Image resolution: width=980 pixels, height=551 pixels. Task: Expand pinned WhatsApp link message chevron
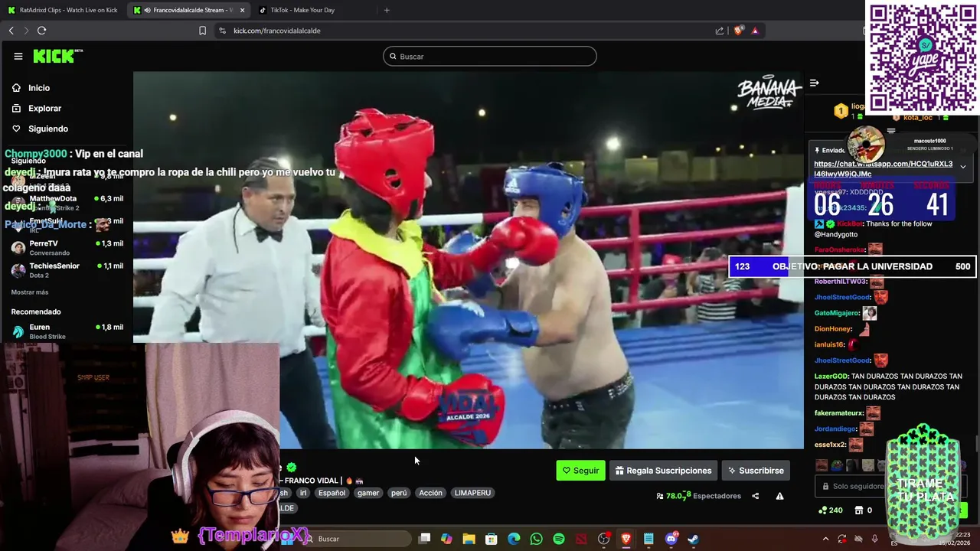pos(962,167)
